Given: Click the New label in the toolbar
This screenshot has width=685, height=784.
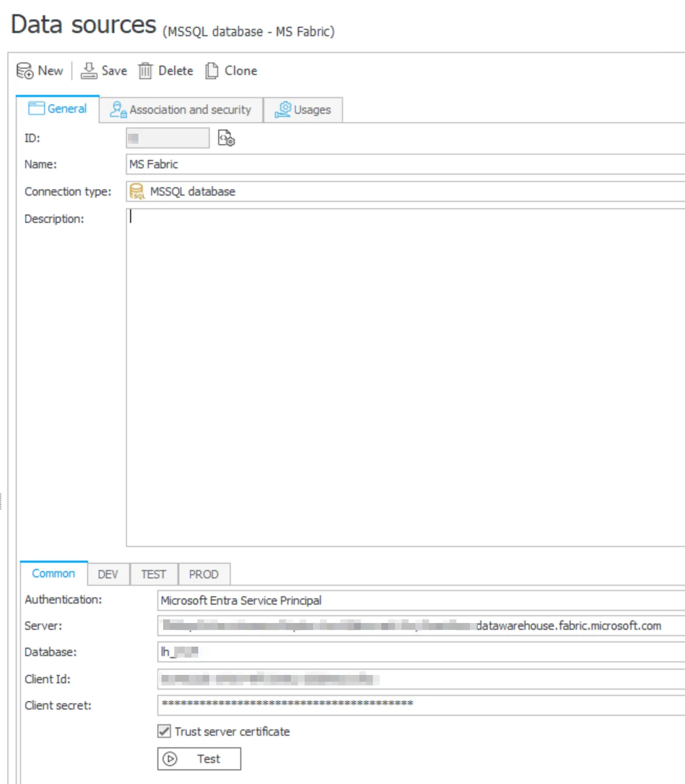Looking at the screenshot, I should [x=50, y=70].
